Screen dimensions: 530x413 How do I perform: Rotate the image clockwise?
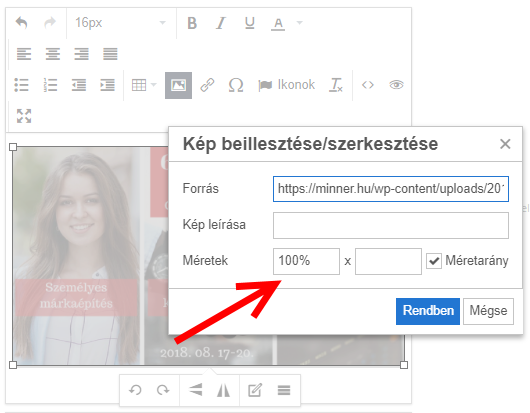coord(163,390)
